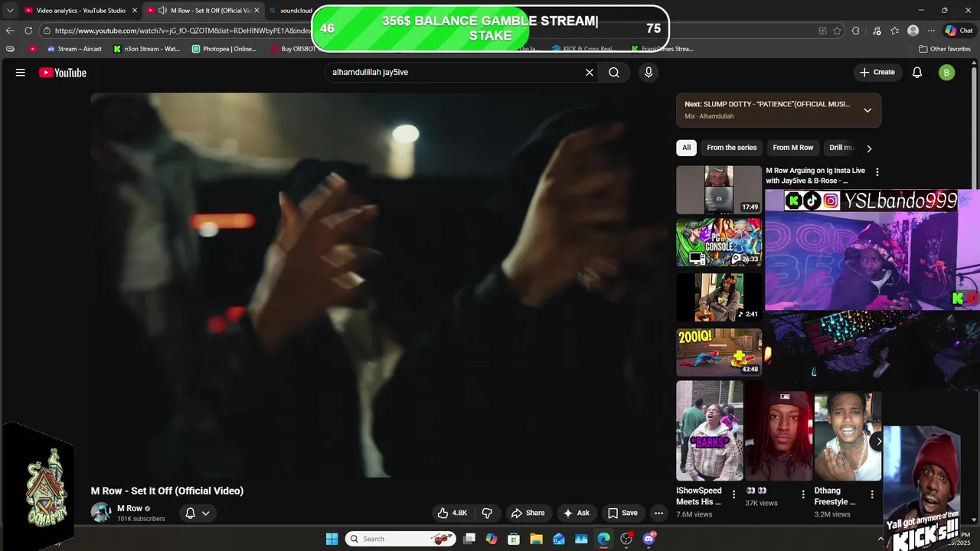Open the favorites list toolbar icon
The image size is (980, 551).
[x=895, y=31]
